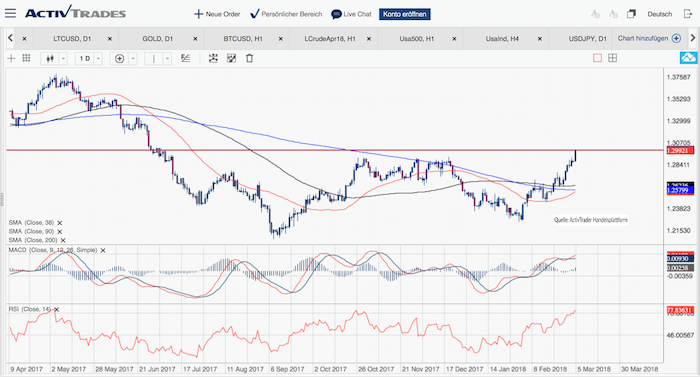Click the red RSI value 77.83631 label
The width and height of the screenshot is (700, 377).
[x=680, y=310]
